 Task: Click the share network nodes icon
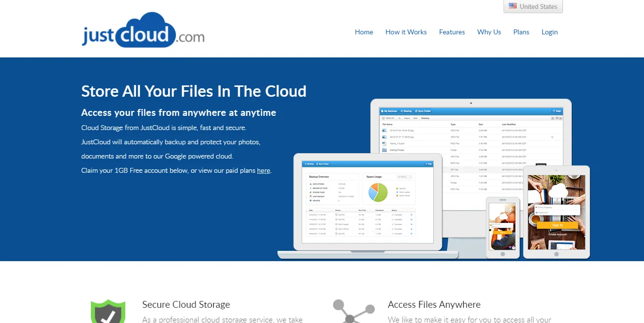(354, 311)
